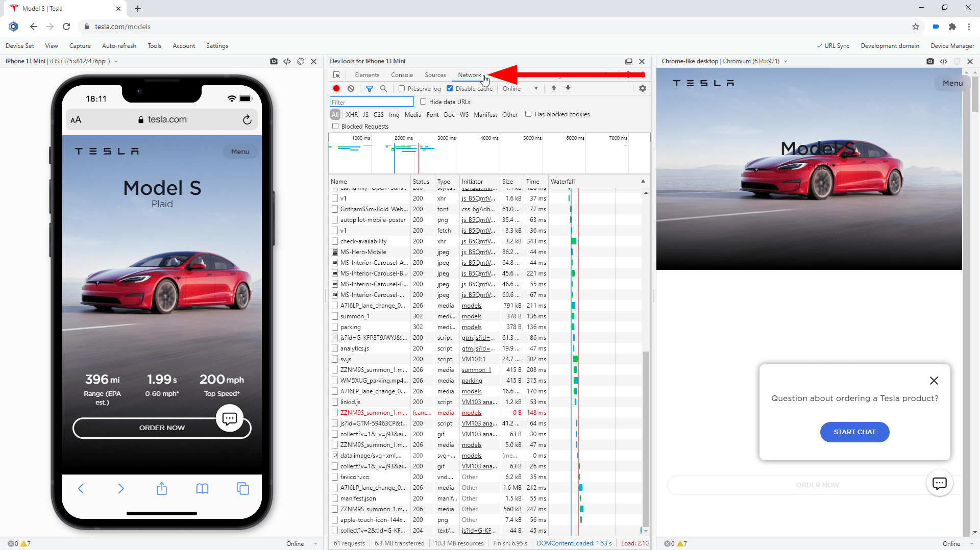Filter requests by Img

point(394,115)
